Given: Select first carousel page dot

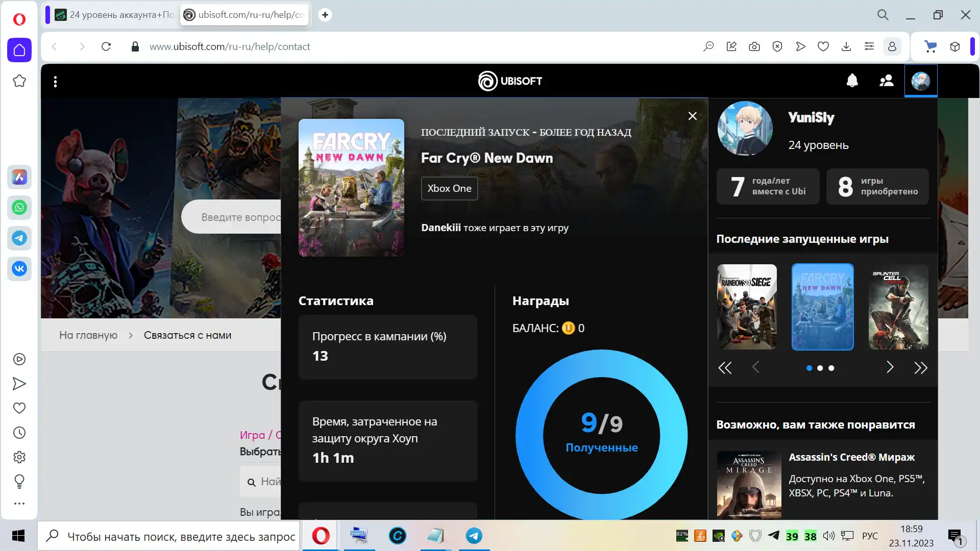Looking at the screenshot, I should (x=809, y=368).
